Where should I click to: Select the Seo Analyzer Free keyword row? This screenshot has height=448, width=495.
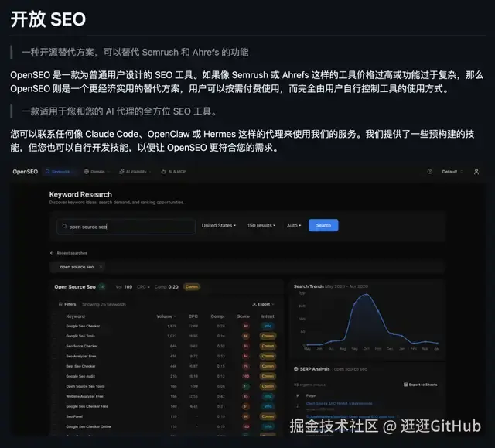pos(166,356)
